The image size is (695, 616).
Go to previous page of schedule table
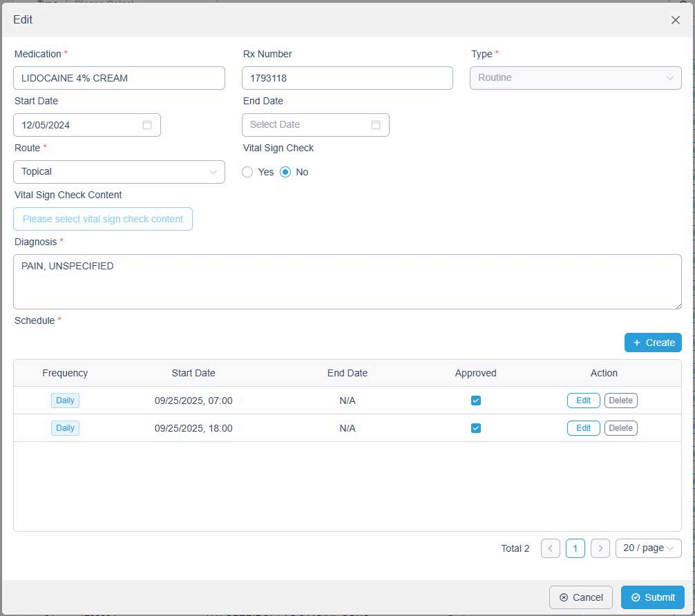pos(550,548)
